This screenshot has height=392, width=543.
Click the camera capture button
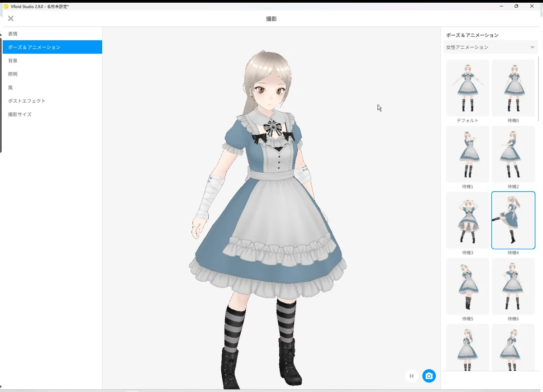[429, 376]
